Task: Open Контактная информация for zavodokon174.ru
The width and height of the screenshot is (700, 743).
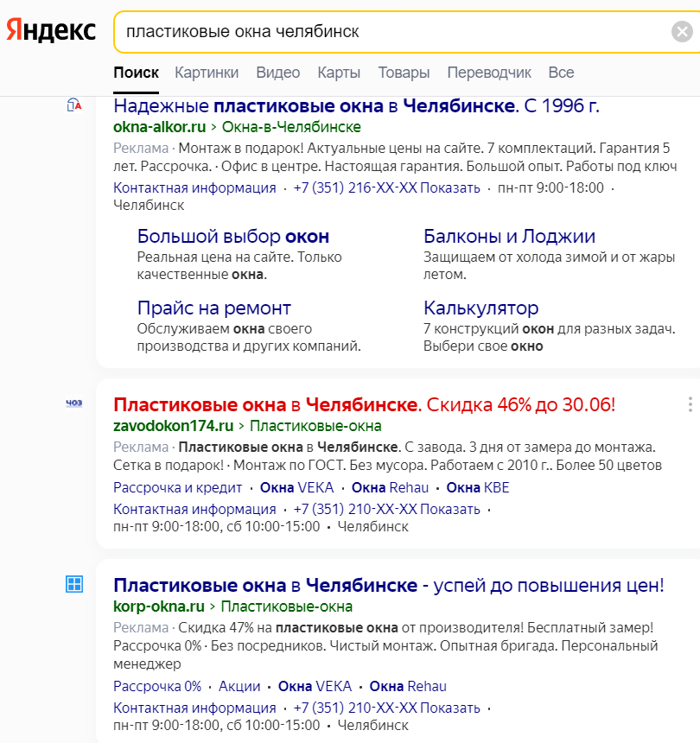Action: coord(194,510)
